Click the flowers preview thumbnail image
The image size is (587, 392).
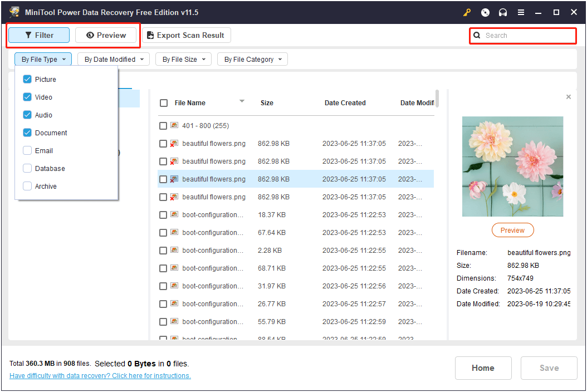click(x=512, y=166)
